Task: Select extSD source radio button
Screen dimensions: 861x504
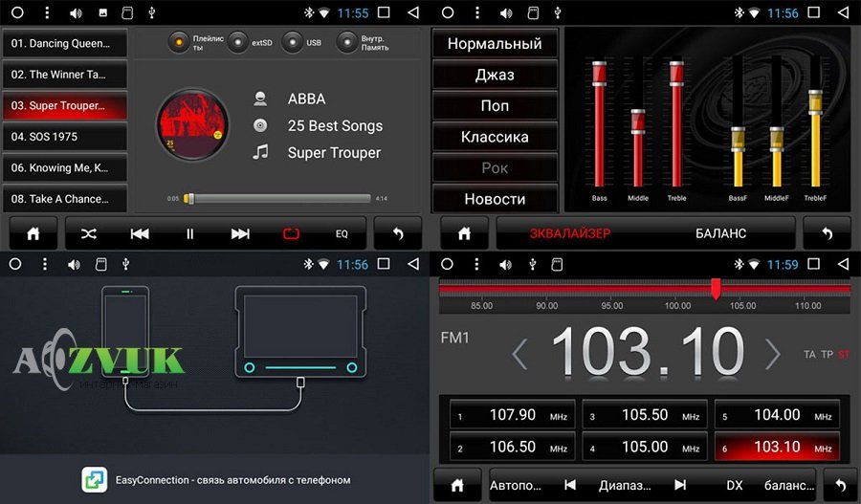Action: [x=238, y=42]
